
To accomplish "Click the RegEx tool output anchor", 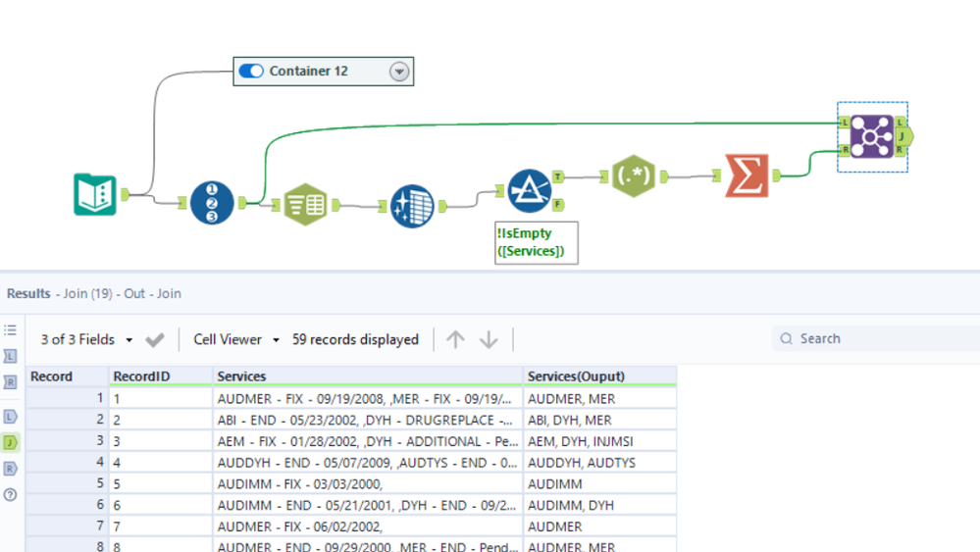I will tap(664, 176).
